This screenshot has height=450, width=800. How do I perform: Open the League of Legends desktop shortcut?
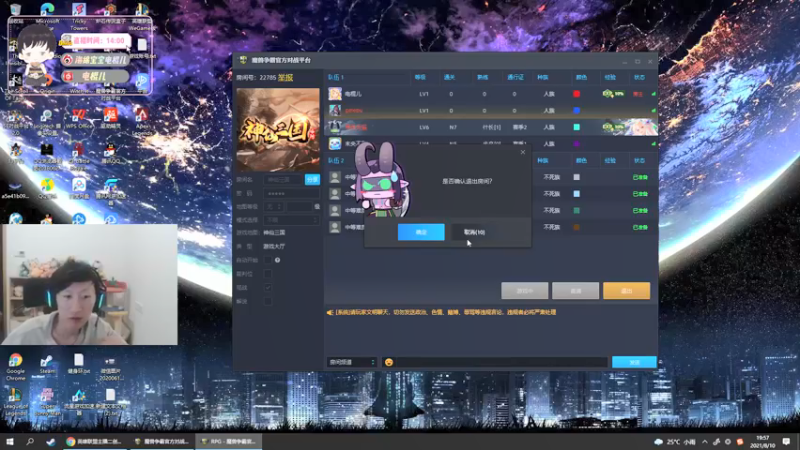[x=15, y=401]
